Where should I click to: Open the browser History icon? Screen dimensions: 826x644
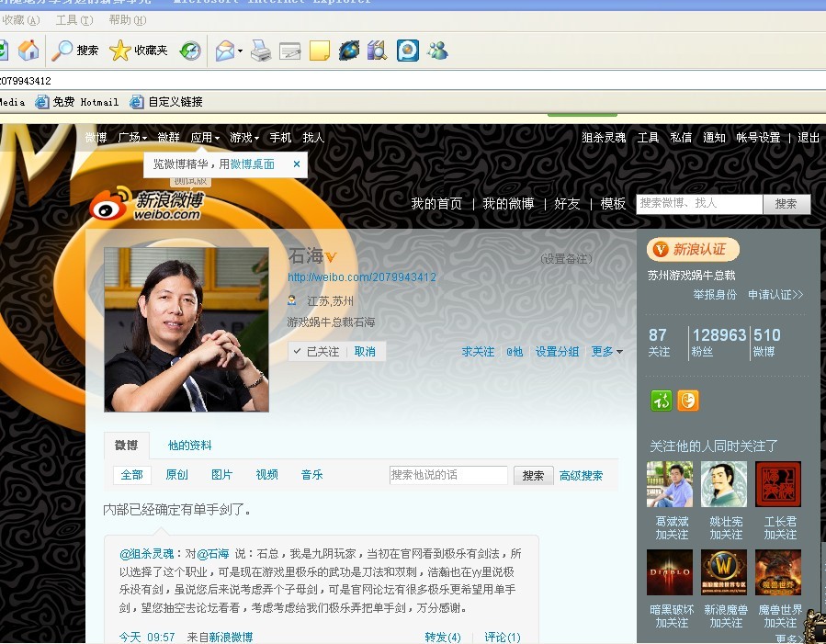click(190, 51)
